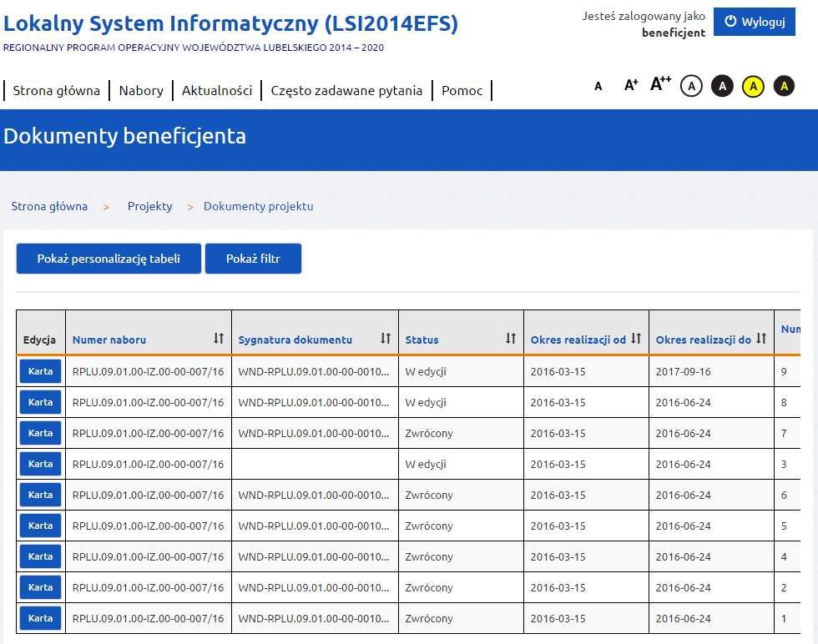Open Karta for row numbered 1
818x644 pixels.
click(40, 618)
